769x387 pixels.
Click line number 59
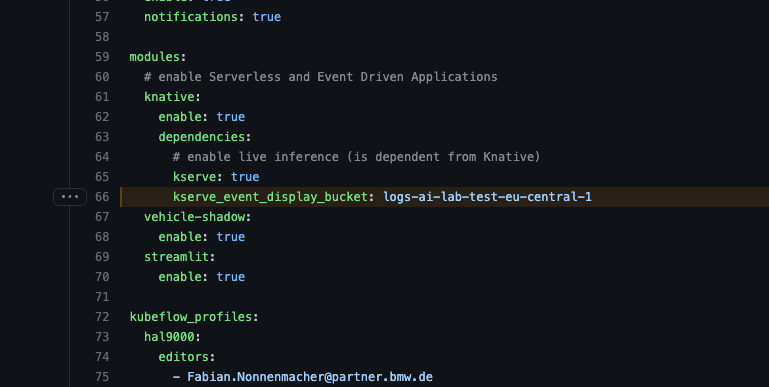[x=102, y=57]
